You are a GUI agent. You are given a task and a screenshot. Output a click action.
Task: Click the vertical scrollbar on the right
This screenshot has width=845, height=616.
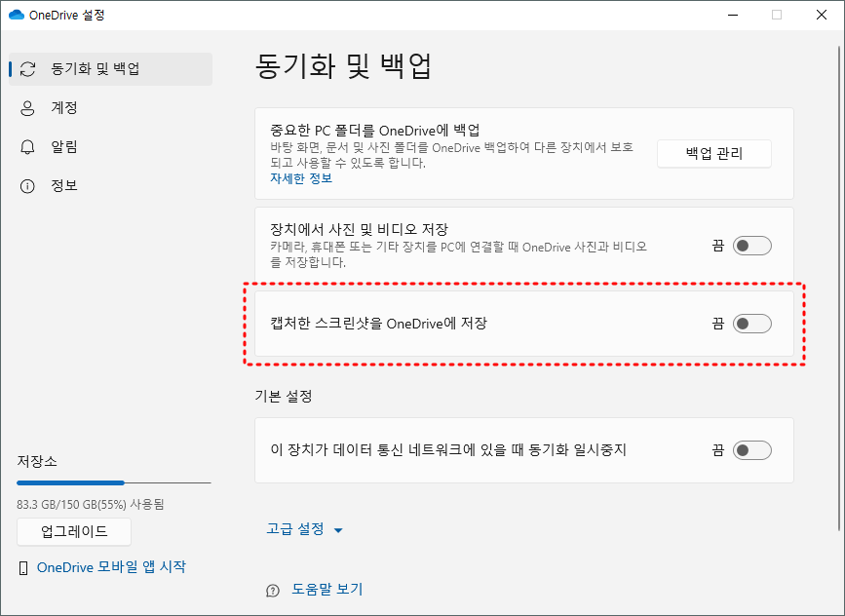pos(839,288)
